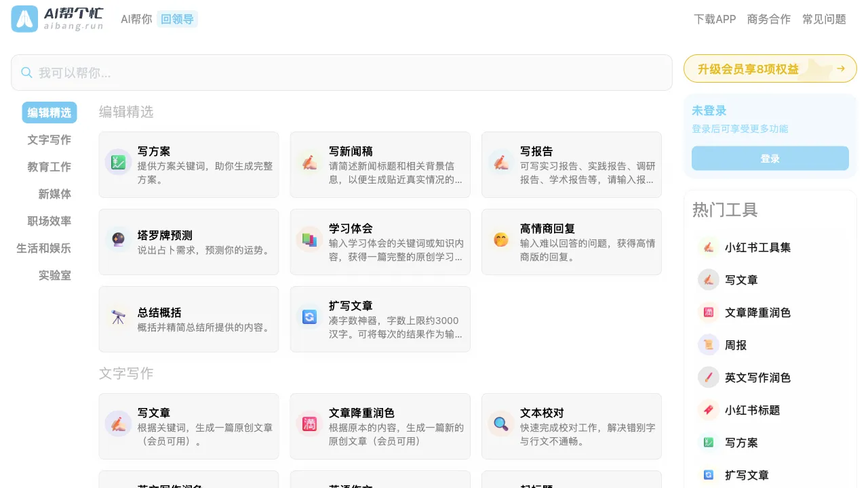Click the 写新闻稿 card icon
This screenshot has width=868, height=488.
(309, 162)
